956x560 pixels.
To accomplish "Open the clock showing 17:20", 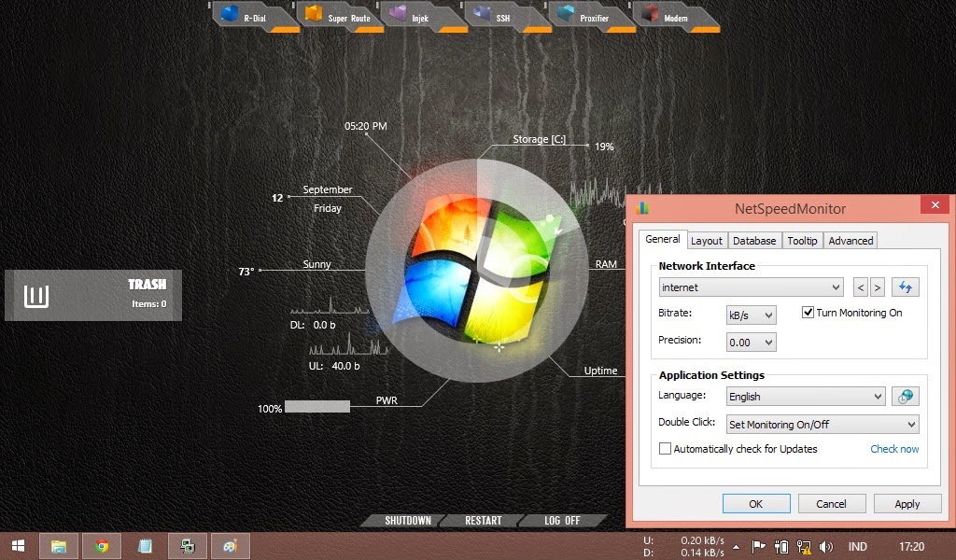I will (x=911, y=547).
